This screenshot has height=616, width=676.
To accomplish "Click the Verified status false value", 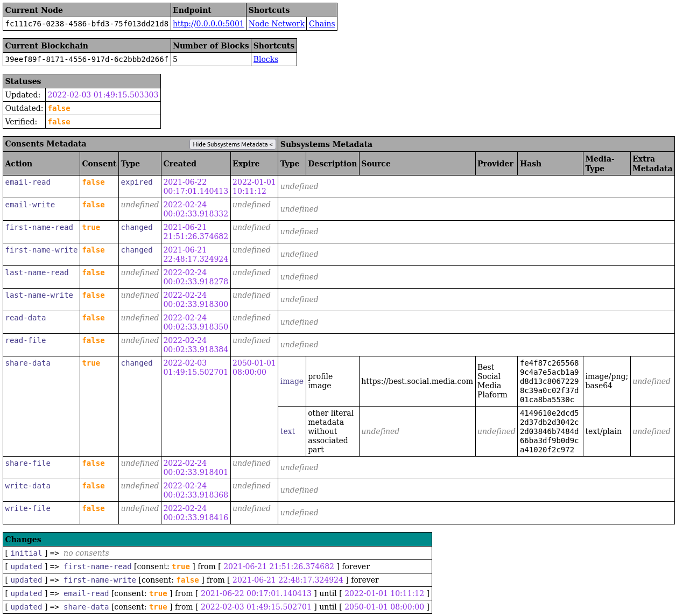I will (59, 122).
